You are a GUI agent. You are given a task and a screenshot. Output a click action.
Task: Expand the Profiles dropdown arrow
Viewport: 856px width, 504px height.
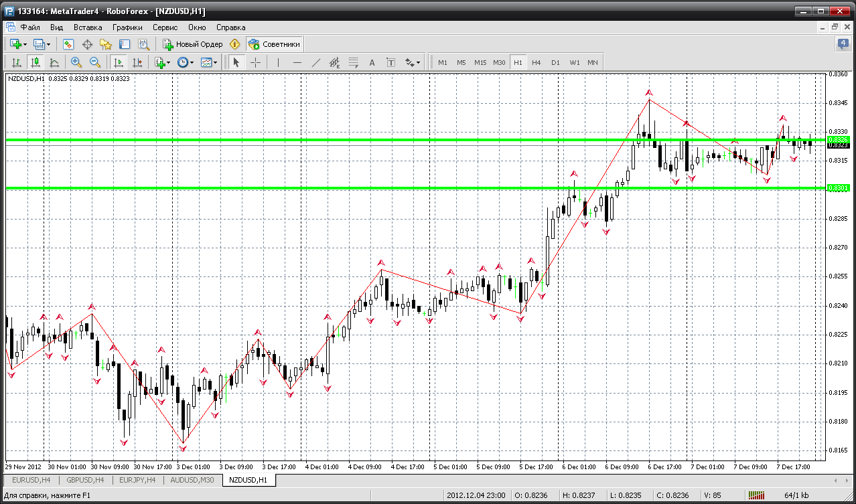point(50,44)
